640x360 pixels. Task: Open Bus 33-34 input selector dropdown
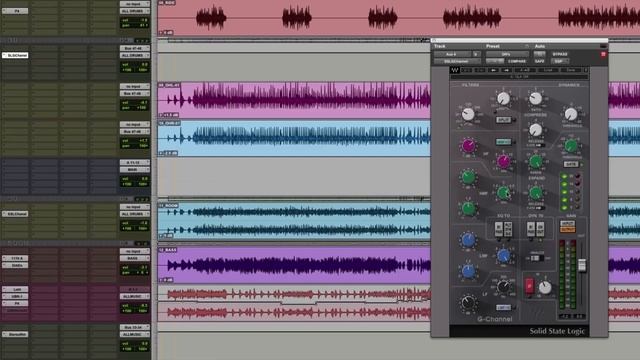coord(134,327)
